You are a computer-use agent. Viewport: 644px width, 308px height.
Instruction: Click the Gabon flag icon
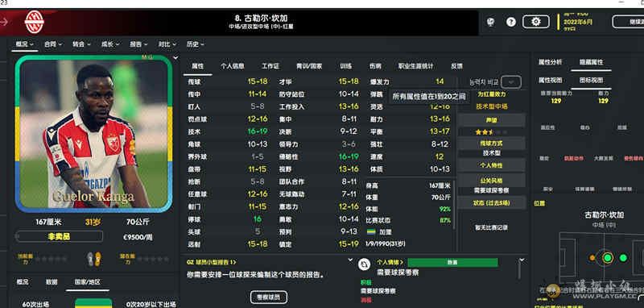[371, 232]
